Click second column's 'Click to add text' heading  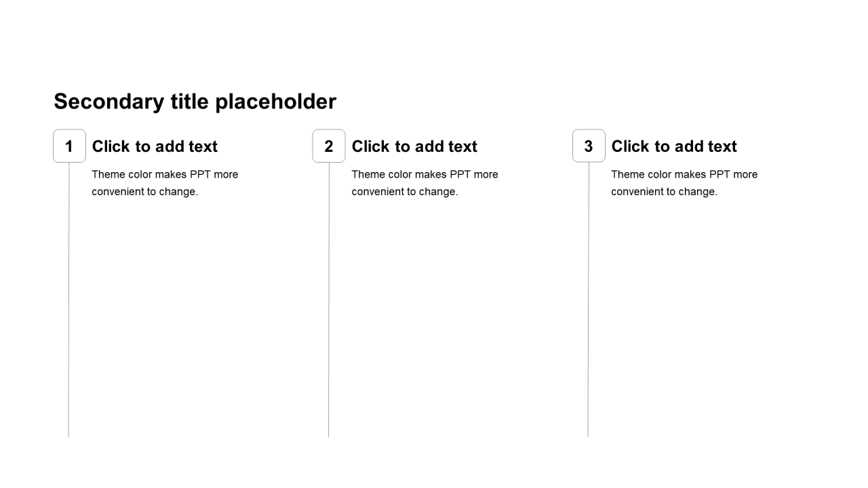click(414, 146)
